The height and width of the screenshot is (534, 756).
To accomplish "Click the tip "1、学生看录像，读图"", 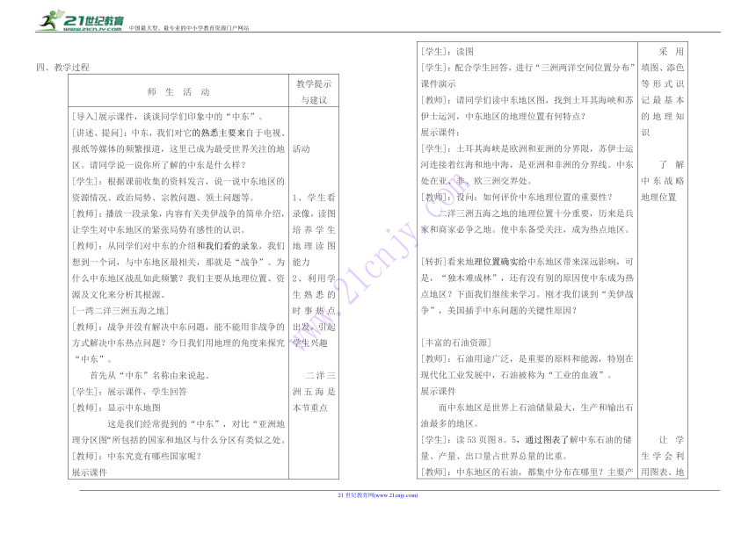I will 314,206.
